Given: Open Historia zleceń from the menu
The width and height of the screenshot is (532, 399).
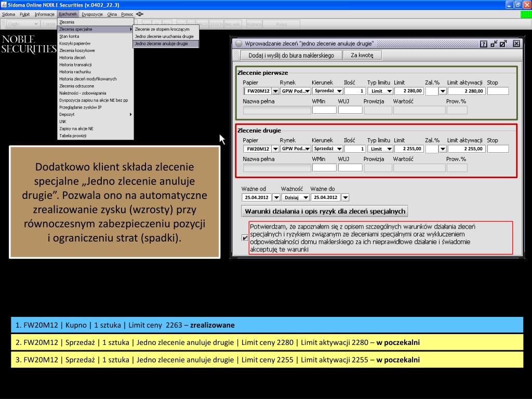Looking at the screenshot, I should click(x=96, y=58).
